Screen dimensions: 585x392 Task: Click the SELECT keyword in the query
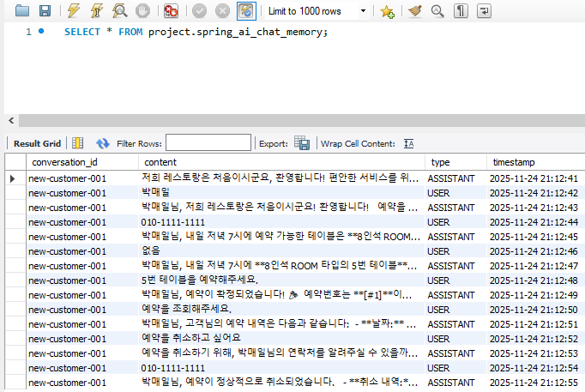tap(82, 32)
